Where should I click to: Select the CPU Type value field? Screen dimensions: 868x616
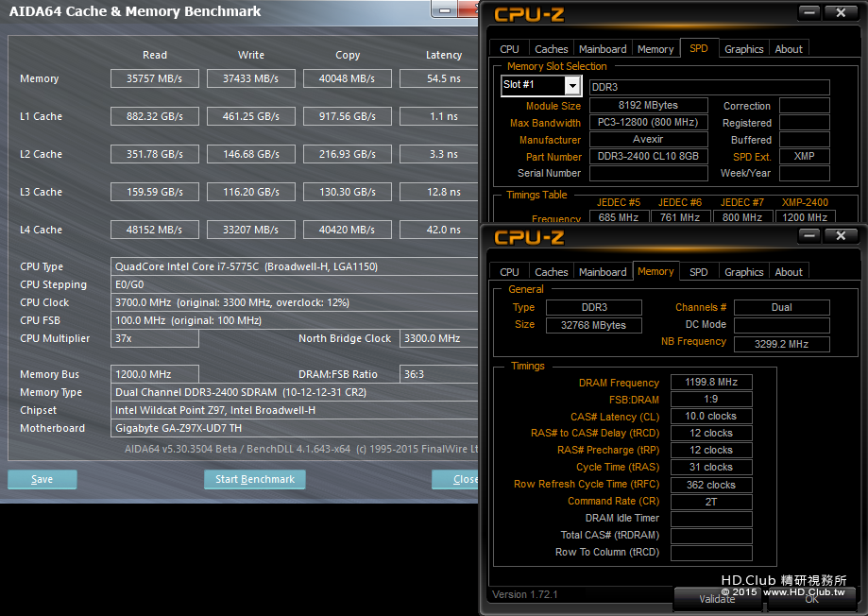(x=296, y=266)
